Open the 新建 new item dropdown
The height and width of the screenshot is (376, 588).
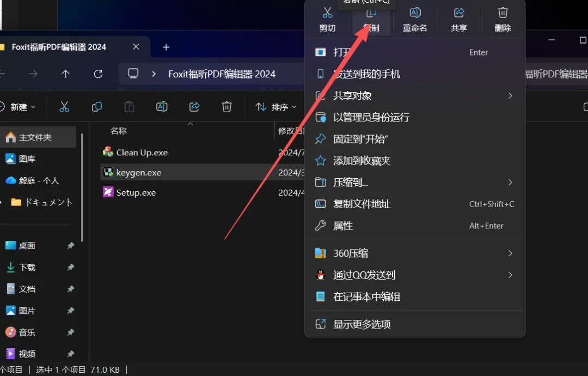[17, 107]
